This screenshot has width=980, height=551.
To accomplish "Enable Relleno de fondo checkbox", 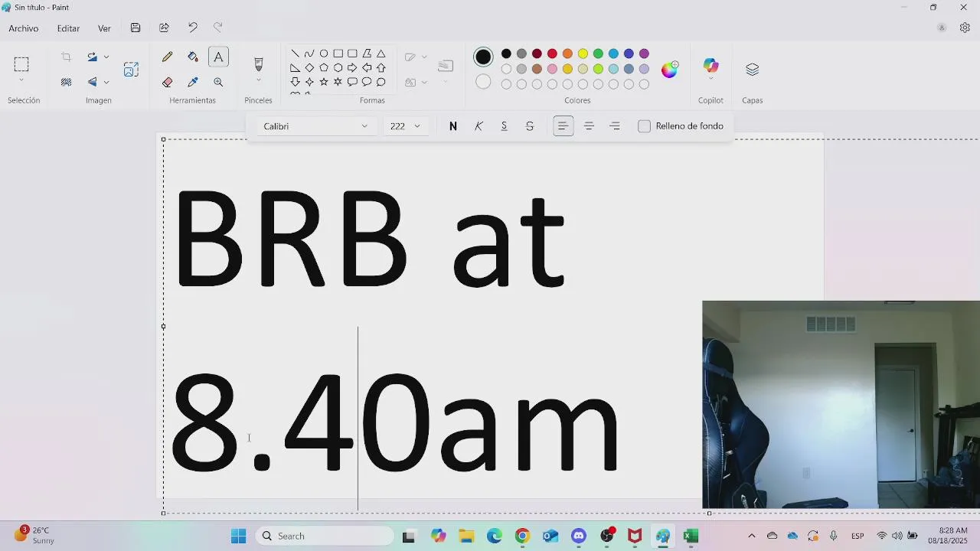I will [x=644, y=126].
